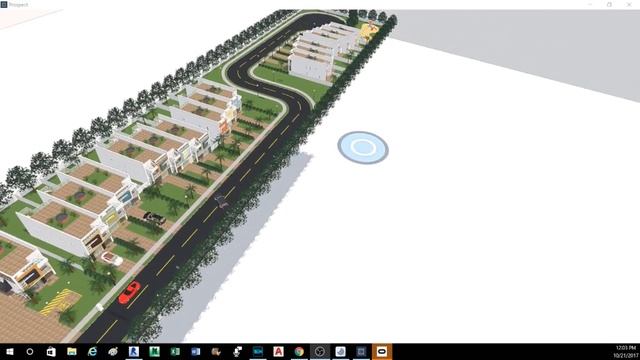Select the red car on the road
This screenshot has height=360, width=640.
(129, 292)
